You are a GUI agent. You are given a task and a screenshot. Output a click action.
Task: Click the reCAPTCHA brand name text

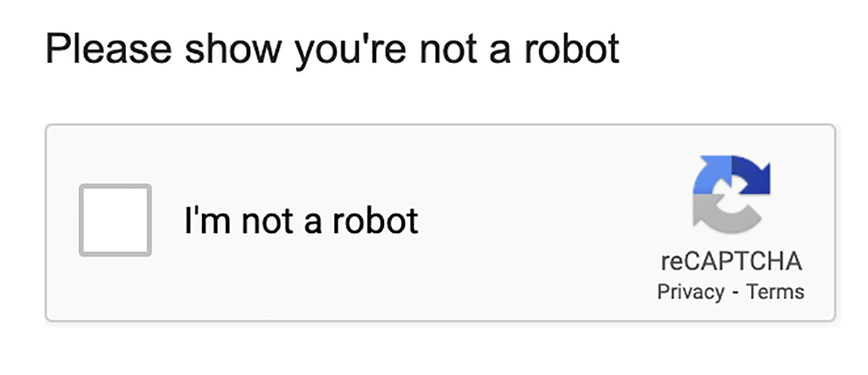click(731, 261)
